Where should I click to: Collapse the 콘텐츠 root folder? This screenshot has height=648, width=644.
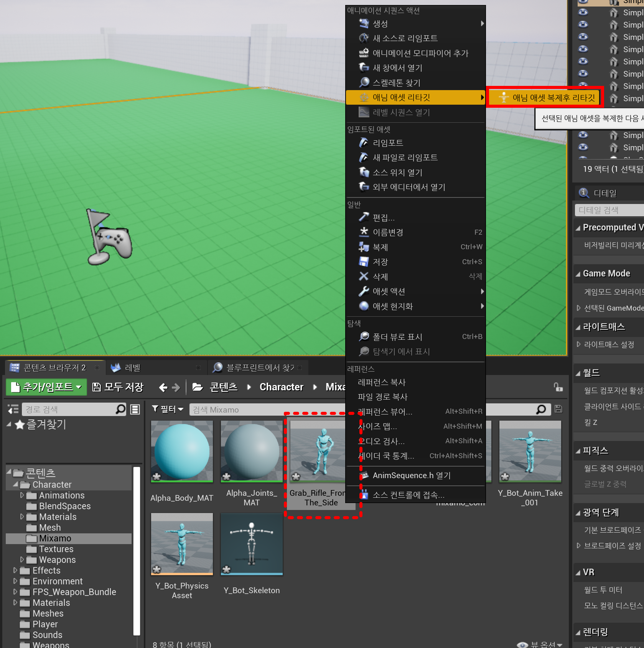click(9, 472)
